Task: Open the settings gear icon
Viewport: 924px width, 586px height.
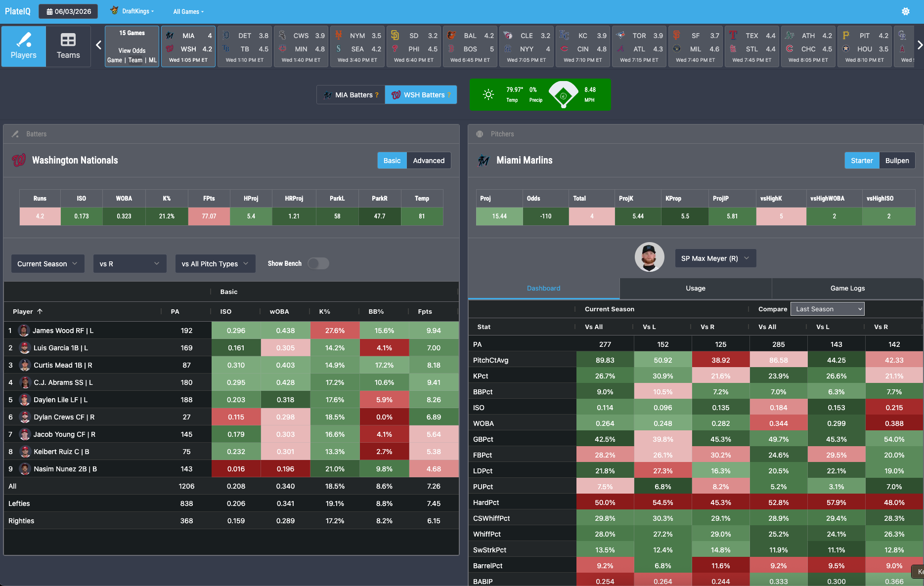Action: [x=906, y=11]
